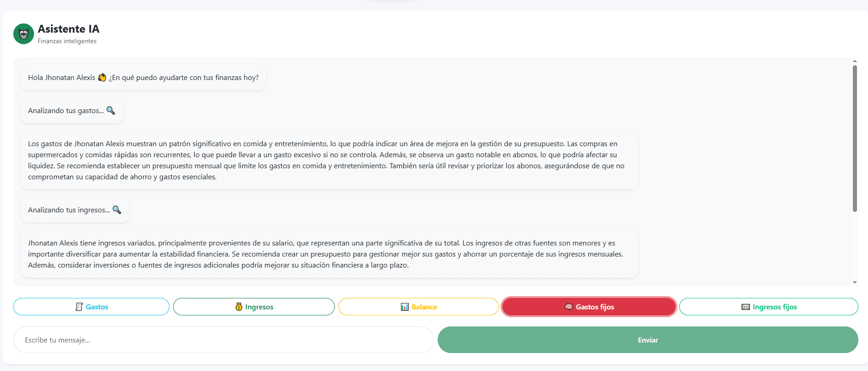Click magnifier icon beside Analizando tus ingresos
This screenshot has width=868, height=371.
coord(117,210)
